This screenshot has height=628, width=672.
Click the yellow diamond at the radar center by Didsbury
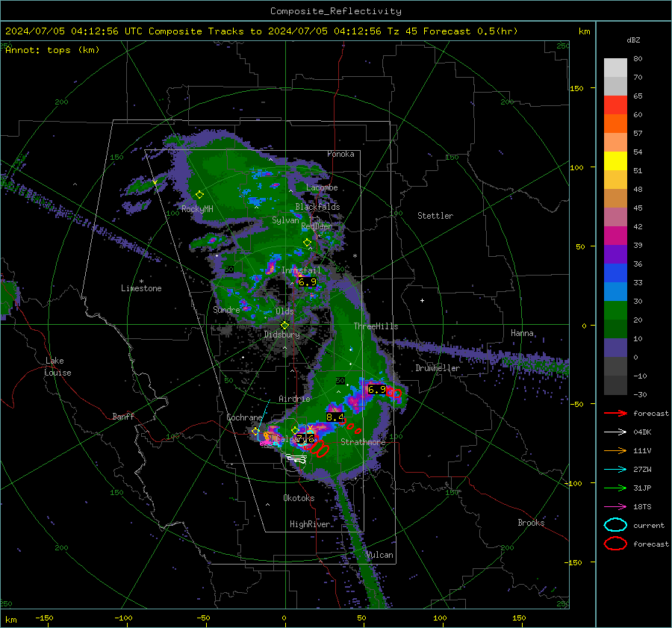tap(284, 326)
